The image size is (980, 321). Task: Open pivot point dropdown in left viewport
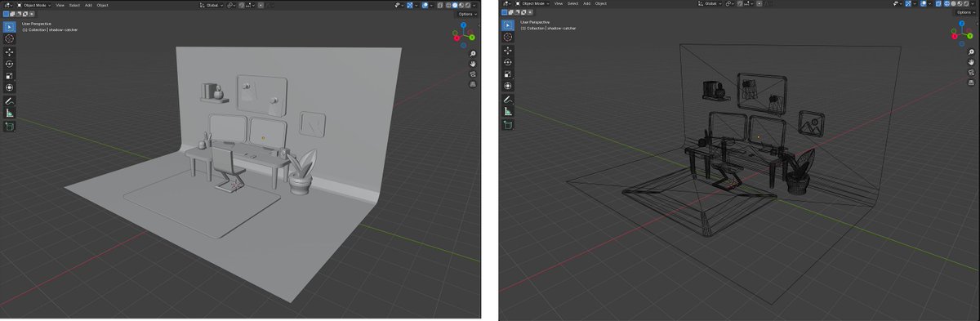coord(230,5)
